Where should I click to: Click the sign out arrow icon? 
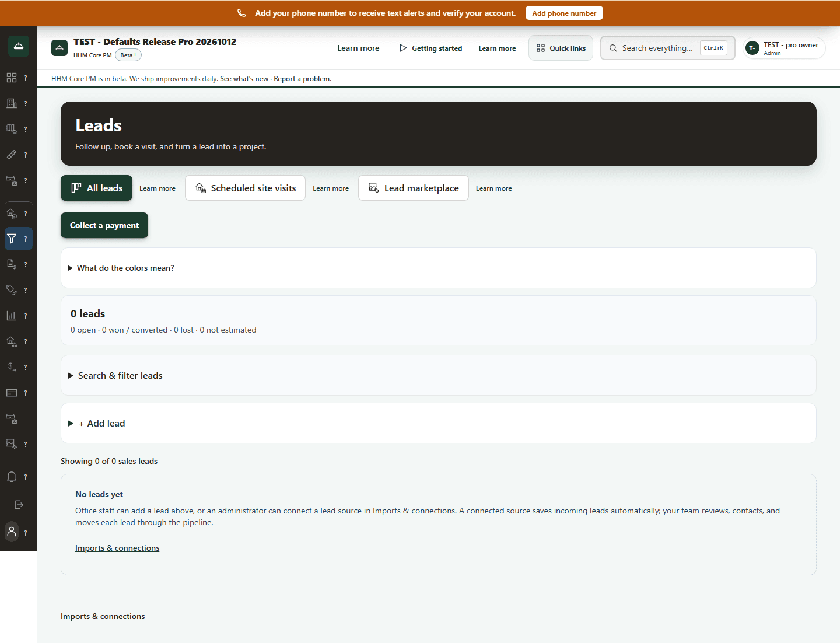tap(19, 505)
